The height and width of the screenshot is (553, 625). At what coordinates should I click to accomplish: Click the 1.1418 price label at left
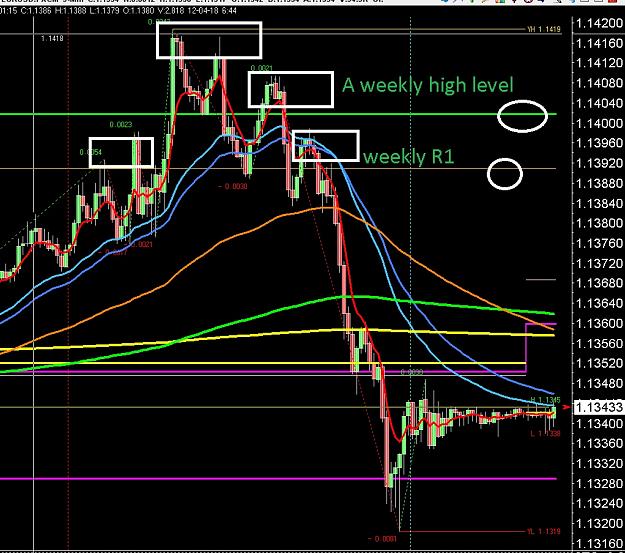pyautogui.click(x=52, y=38)
